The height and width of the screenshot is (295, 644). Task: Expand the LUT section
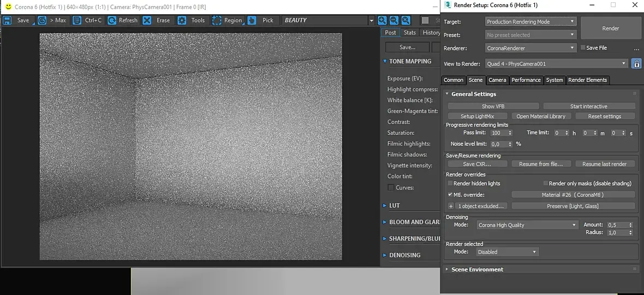coord(394,205)
